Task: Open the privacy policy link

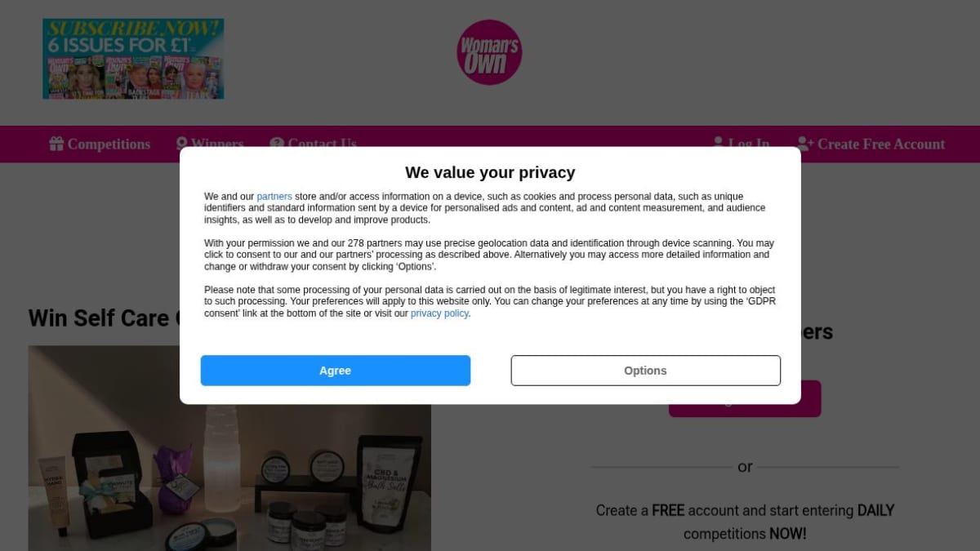Action: [x=439, y=313]
